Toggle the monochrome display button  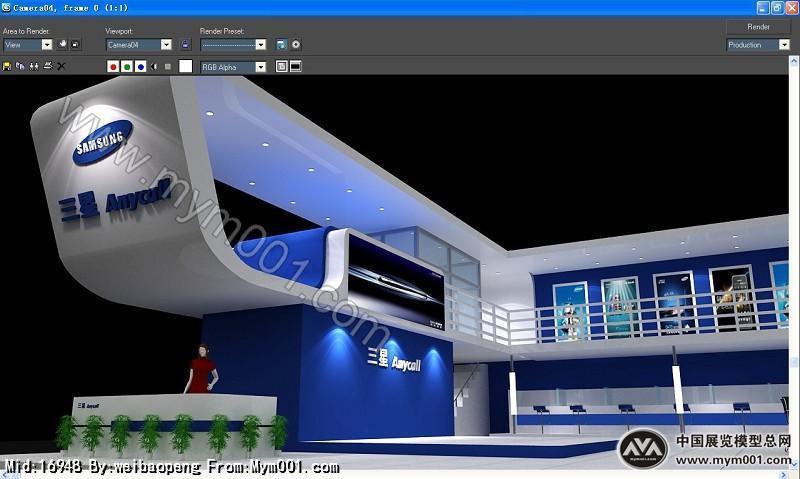click(168, 66)
